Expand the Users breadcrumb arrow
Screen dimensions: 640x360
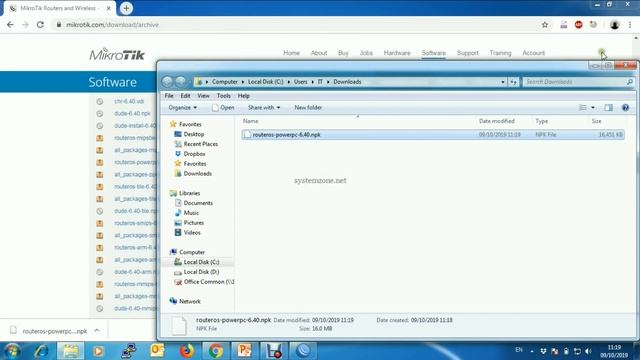313,82
